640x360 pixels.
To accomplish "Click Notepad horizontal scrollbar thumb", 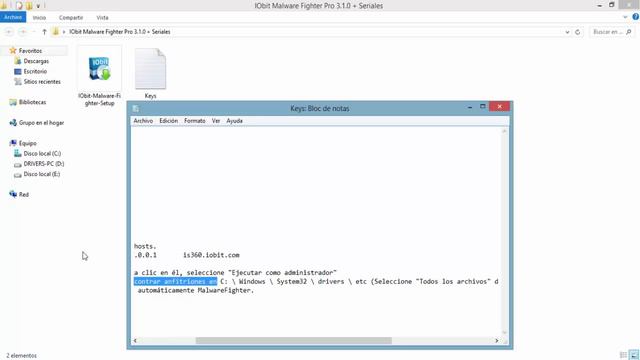I will (293, 340).
